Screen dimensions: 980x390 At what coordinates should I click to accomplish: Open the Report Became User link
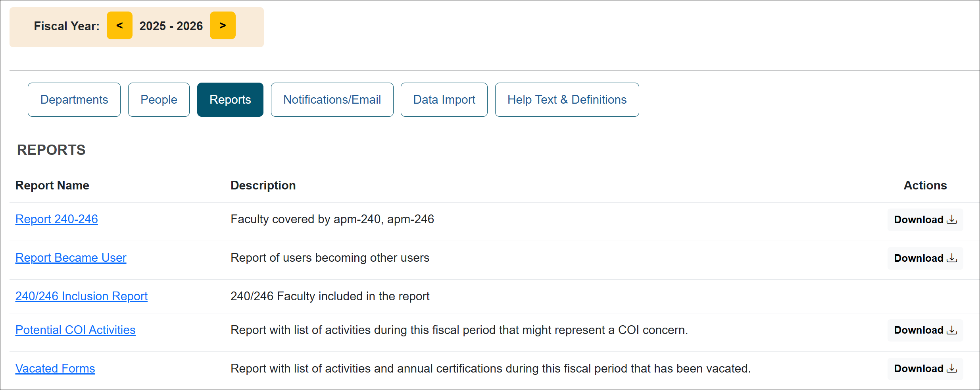click(71, 258)
